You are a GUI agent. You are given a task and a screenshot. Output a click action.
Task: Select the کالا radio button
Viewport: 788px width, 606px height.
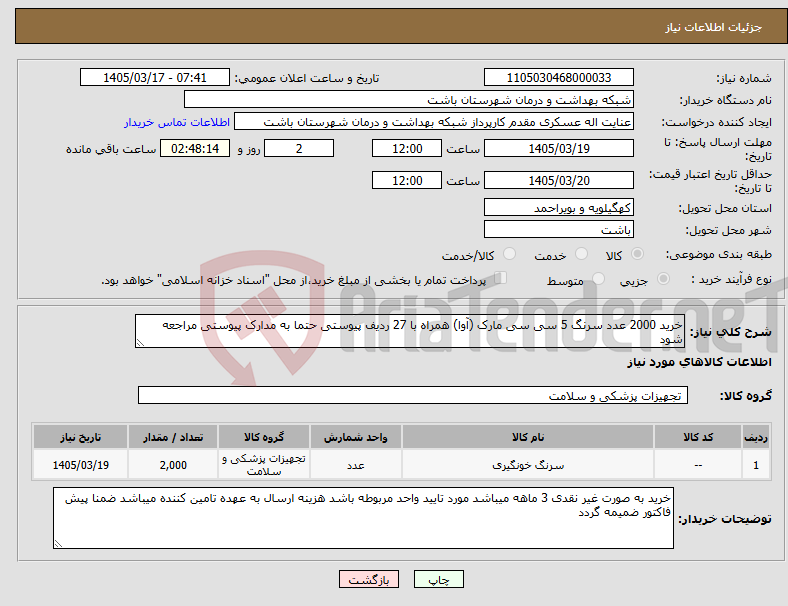pos(637,254)
